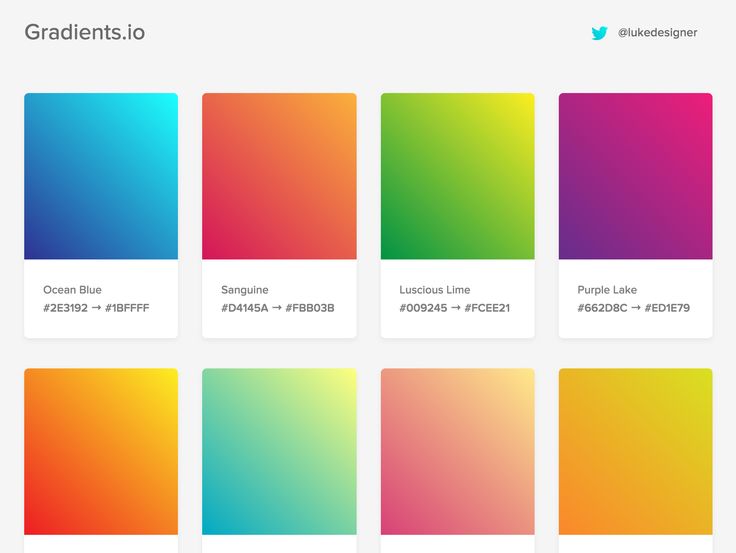Click the Purple Lake gradient name

tap(607, 290)
